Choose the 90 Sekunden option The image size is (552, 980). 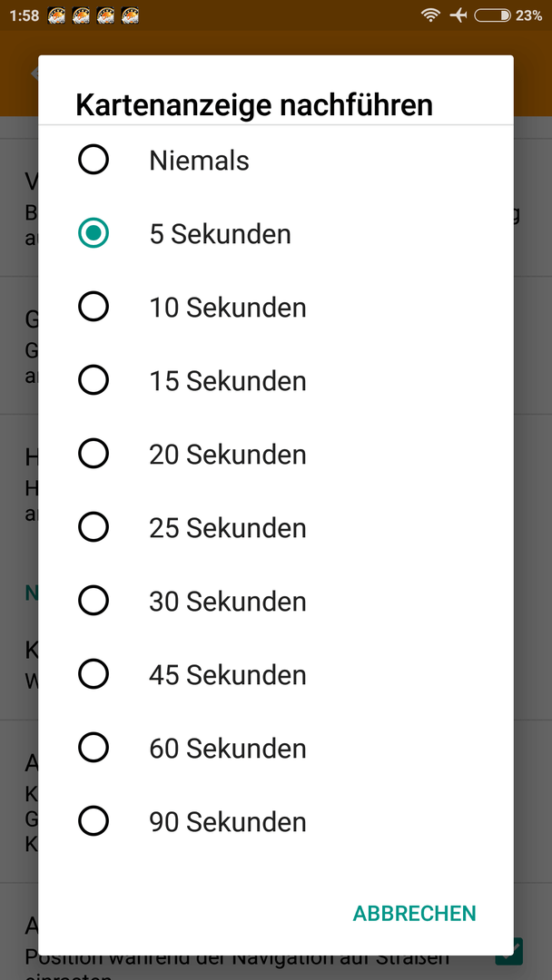tap(276, 821)
